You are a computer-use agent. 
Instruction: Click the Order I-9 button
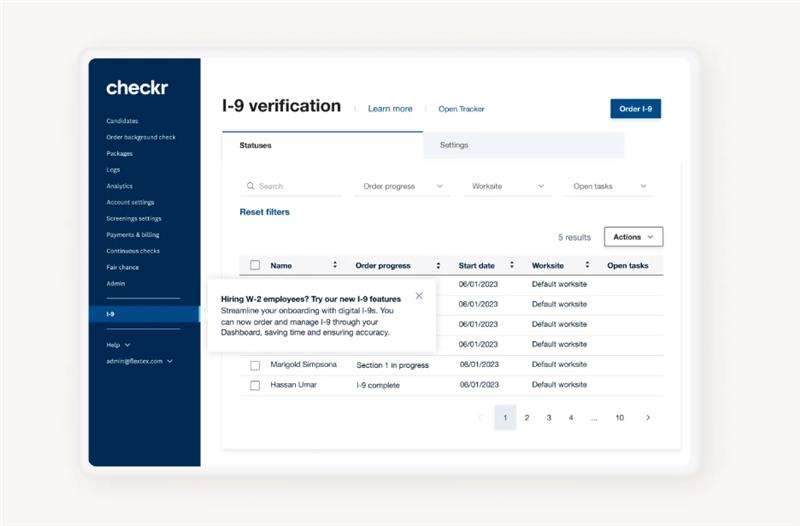(x=635, y=109)
